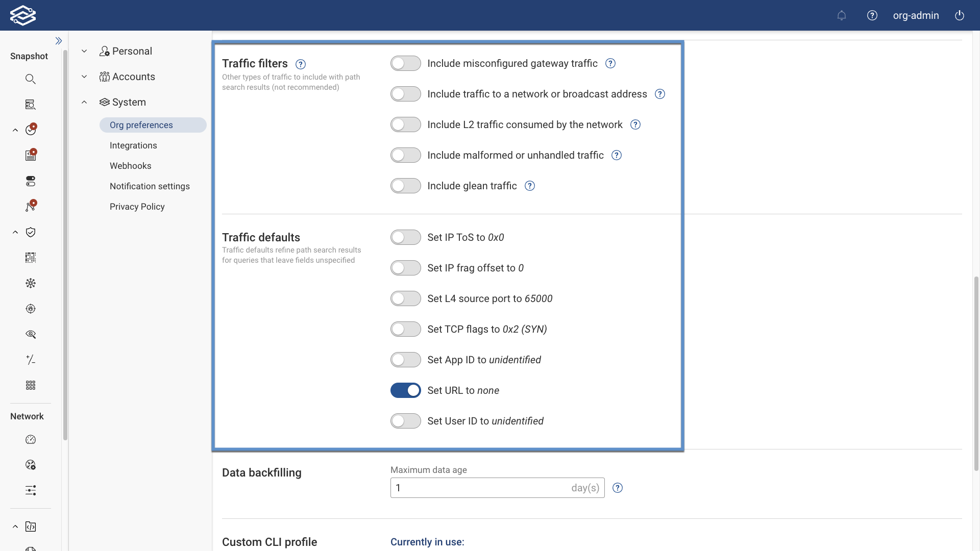The image size is (980, 551).
Task: Enable Include misconfigured gateway traffic
Action: point(405,63)
